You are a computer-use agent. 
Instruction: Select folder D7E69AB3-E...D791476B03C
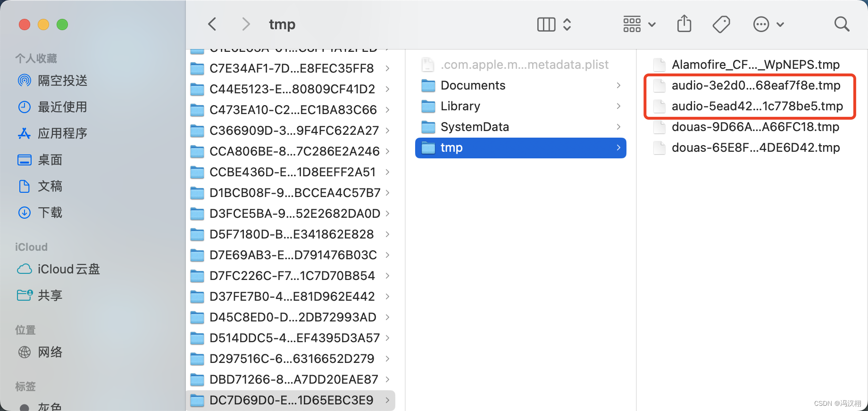point(291,255)
